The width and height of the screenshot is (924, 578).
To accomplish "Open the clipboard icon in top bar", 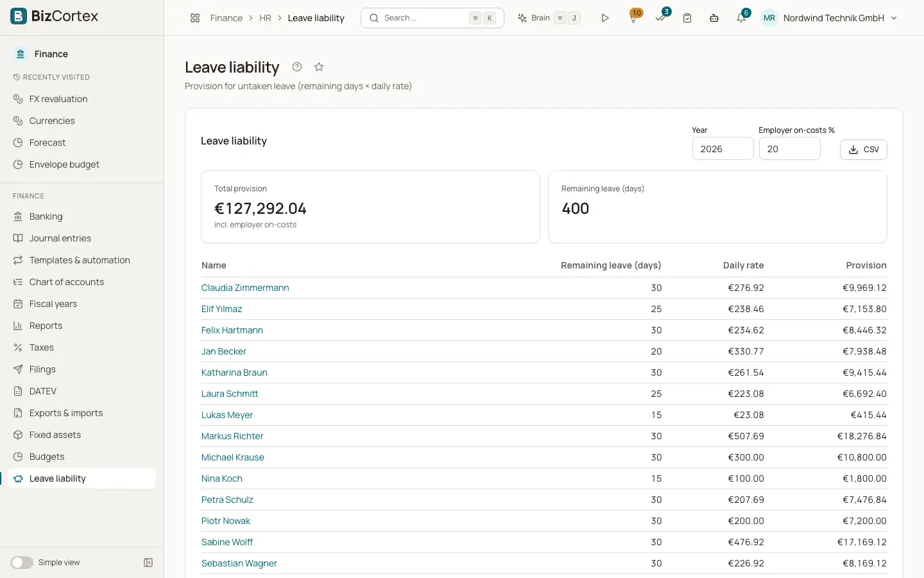I will [687, 18].
